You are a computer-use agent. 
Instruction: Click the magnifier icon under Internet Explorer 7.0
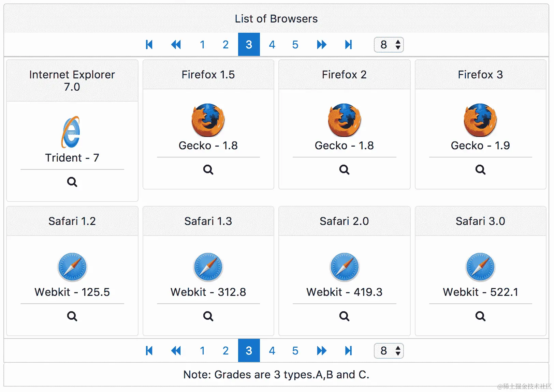pyautogui.click(x=72, y=182)
